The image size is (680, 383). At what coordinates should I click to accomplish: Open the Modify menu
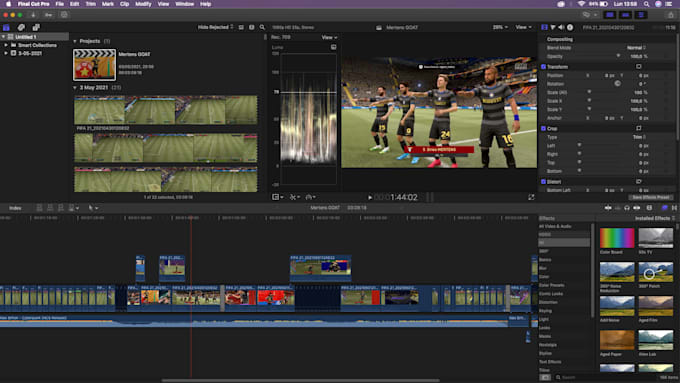(143, 4)
